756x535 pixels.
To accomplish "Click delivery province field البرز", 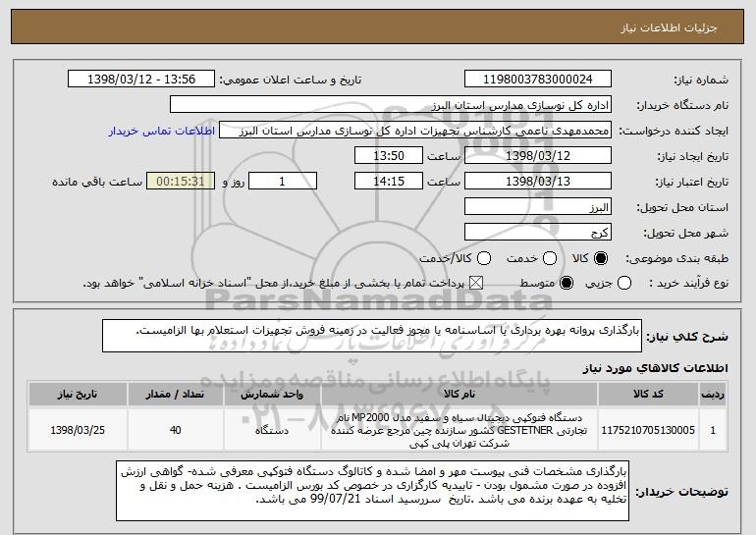I will coord(538,207).
